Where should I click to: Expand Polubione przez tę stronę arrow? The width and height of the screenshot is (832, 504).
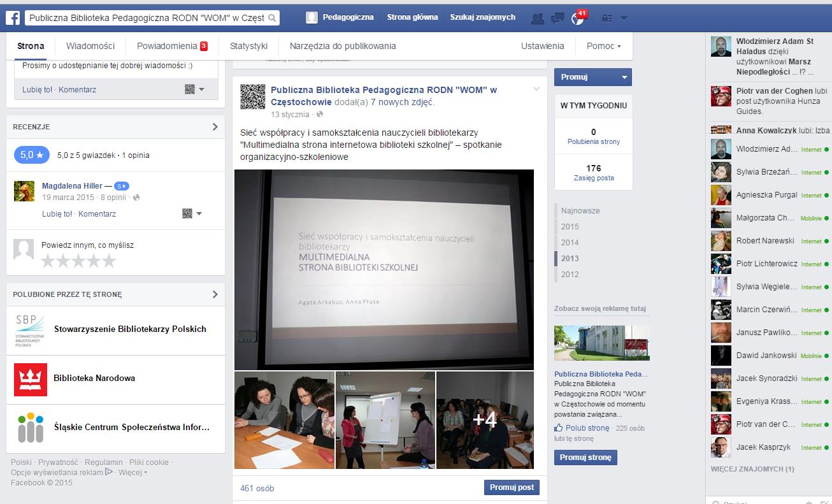[215, 294]
